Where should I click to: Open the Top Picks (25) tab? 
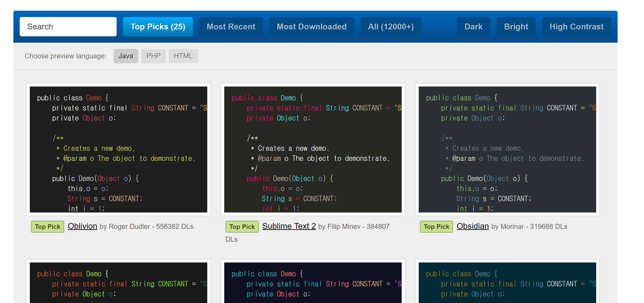point(158,26)
